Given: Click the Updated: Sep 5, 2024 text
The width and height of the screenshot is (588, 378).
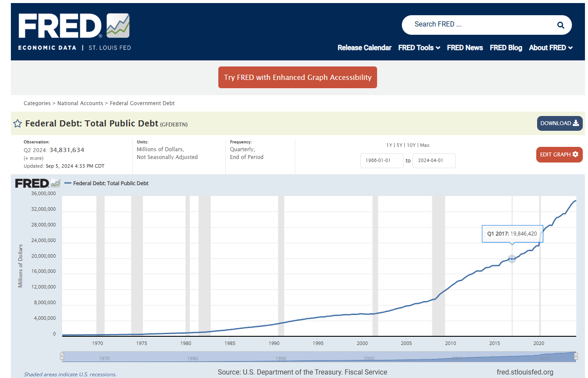Looking at the screenshot, I should (x=64, y=166).
